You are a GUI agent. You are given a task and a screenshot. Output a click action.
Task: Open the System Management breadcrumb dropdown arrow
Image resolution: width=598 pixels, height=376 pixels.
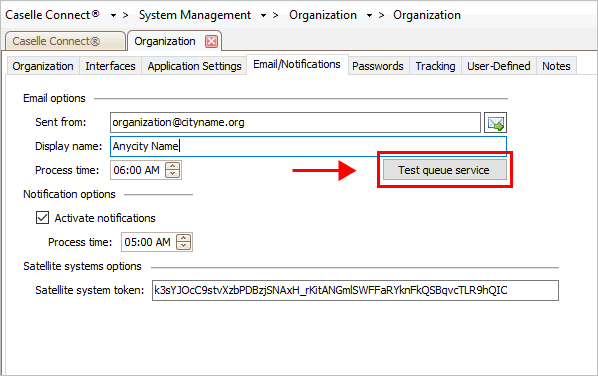click(263, 16)
